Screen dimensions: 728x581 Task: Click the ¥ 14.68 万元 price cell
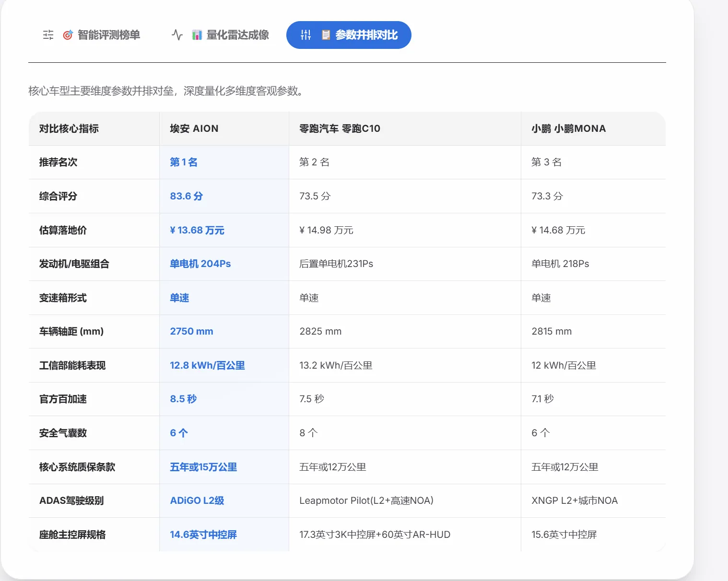point(593,230)
